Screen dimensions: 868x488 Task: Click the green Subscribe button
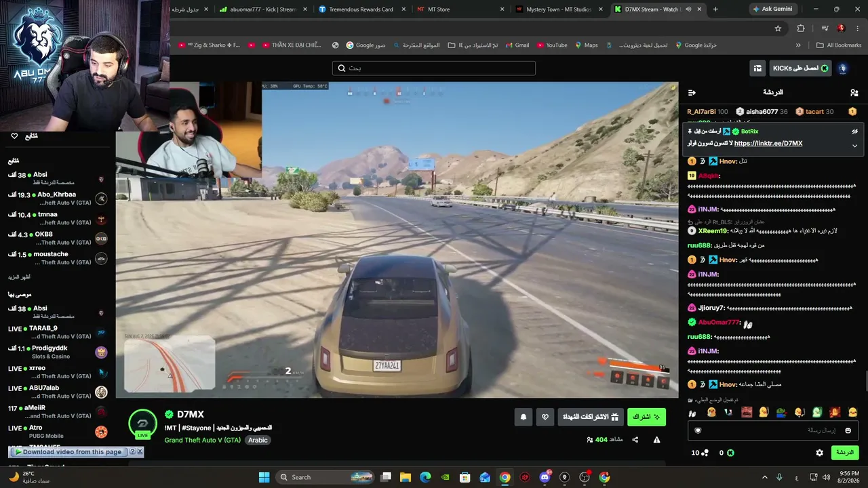[x=646, y=417]
